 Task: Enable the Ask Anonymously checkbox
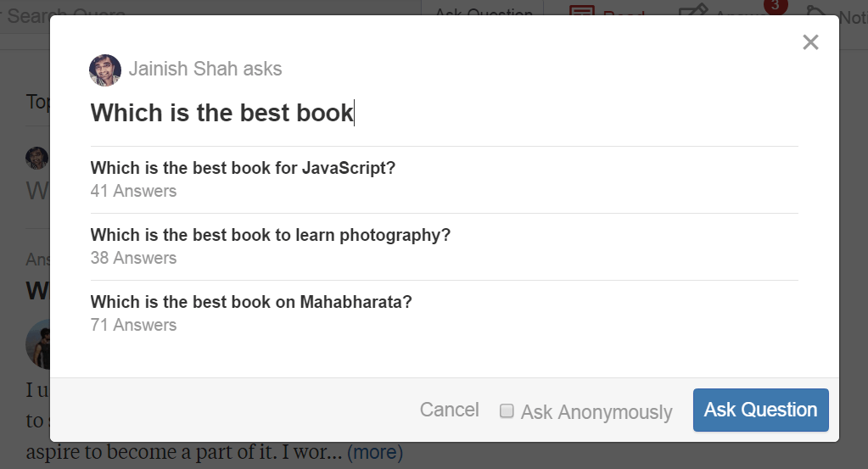coord(507,411)
